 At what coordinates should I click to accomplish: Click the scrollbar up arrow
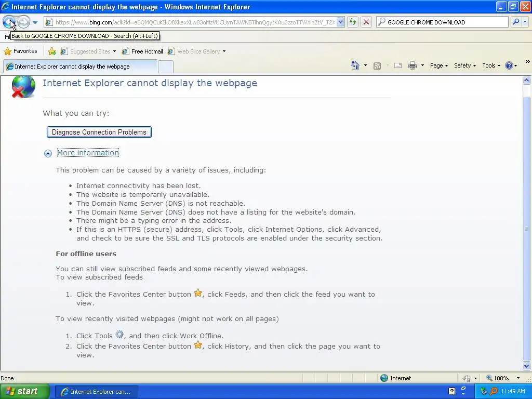527,81
